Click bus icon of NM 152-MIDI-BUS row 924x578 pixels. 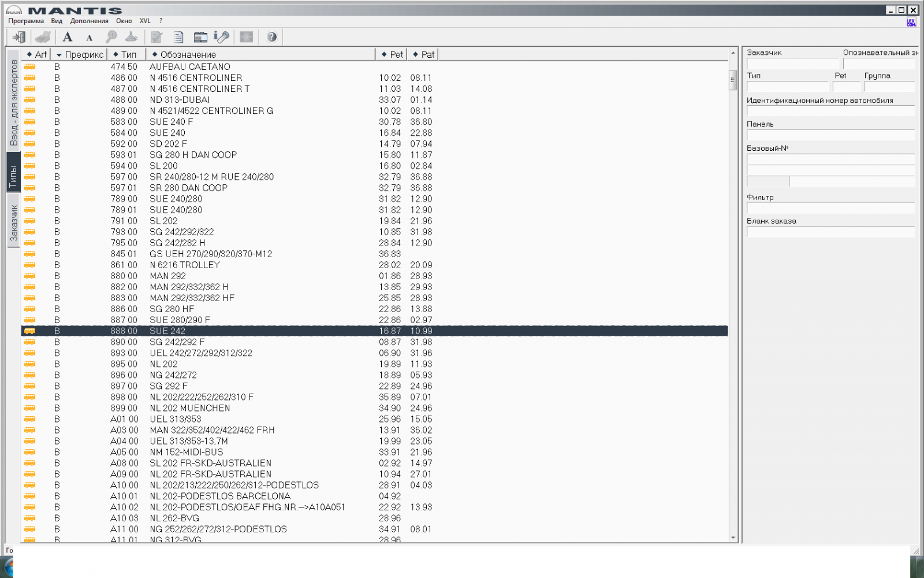[x=30, y=453]
